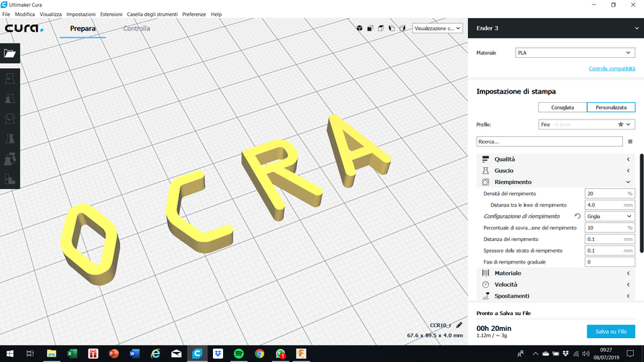Switch to 3D perspective camera view icon

359,28
